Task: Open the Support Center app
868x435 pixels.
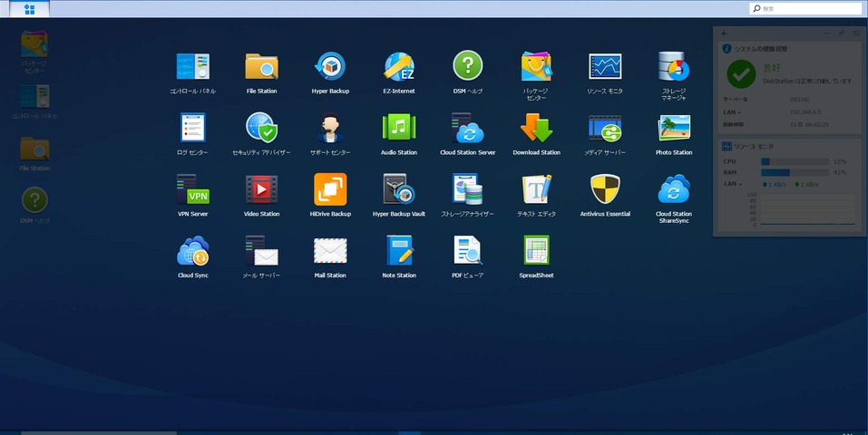Action: (330, 128)
